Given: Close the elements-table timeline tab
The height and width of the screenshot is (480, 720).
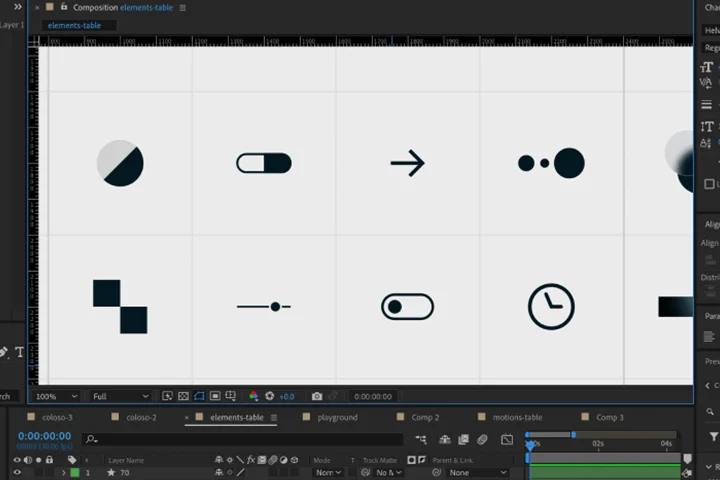Looking at the screenshot, I should click(186, 418).
